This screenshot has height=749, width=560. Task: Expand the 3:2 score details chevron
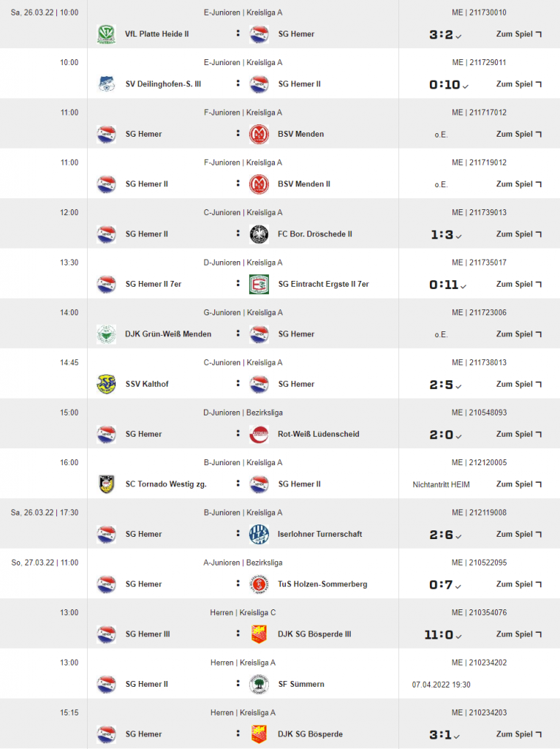(466, 36)
